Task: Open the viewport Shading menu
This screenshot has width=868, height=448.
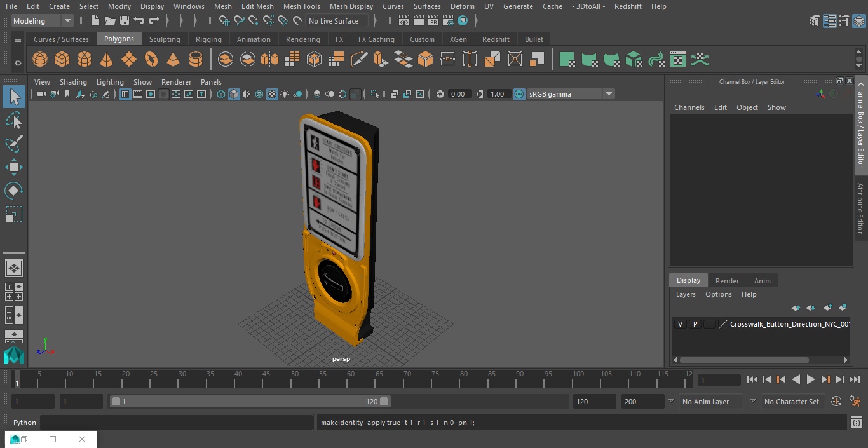Action: pyautogui.click(x=73, y=82)
